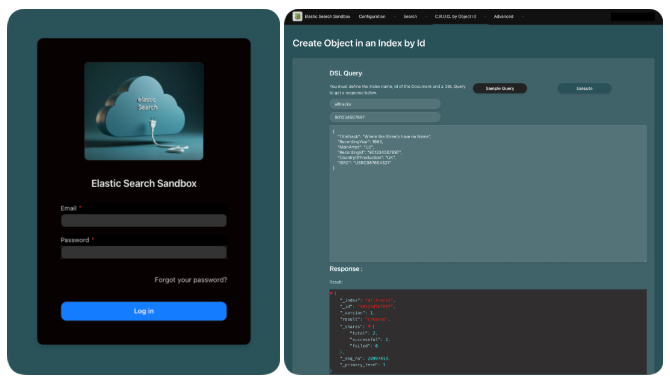
Task: Open the Advanced menu in navbar
Action: tap(503, 16)
